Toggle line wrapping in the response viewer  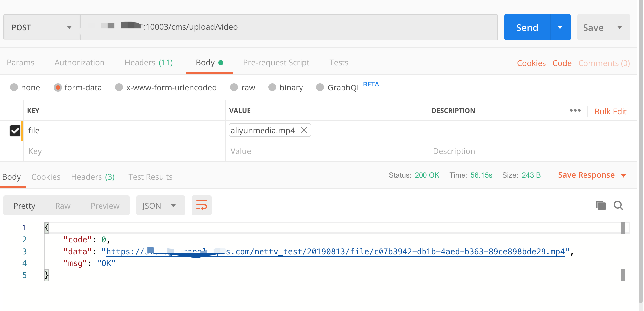[x=201, y=205]
